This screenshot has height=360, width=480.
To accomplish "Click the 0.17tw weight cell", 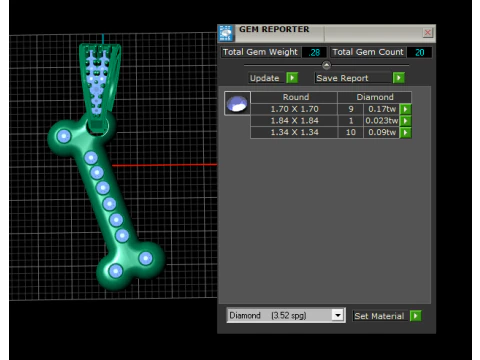I will click(x=382, y=109).
